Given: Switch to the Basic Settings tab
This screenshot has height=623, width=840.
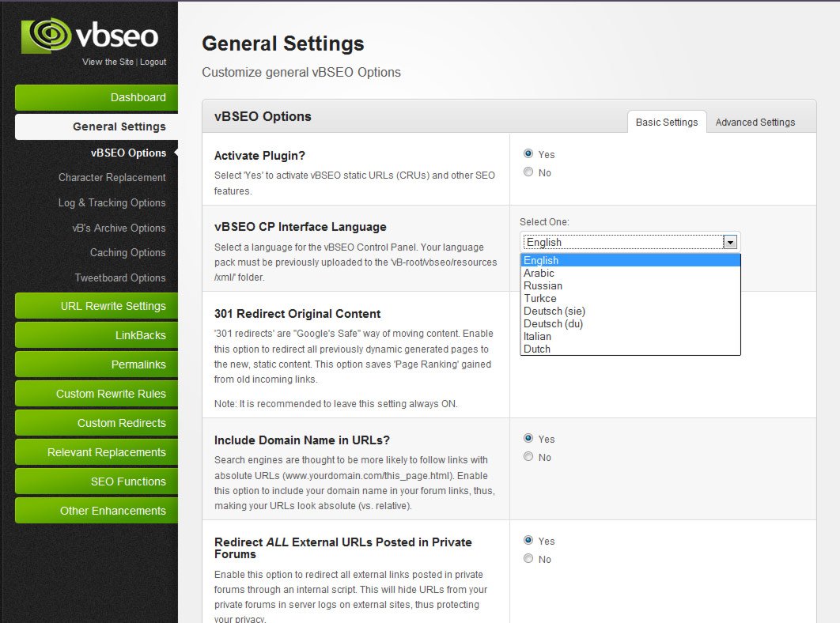Looking at the screenshot, I should point(667,122).
